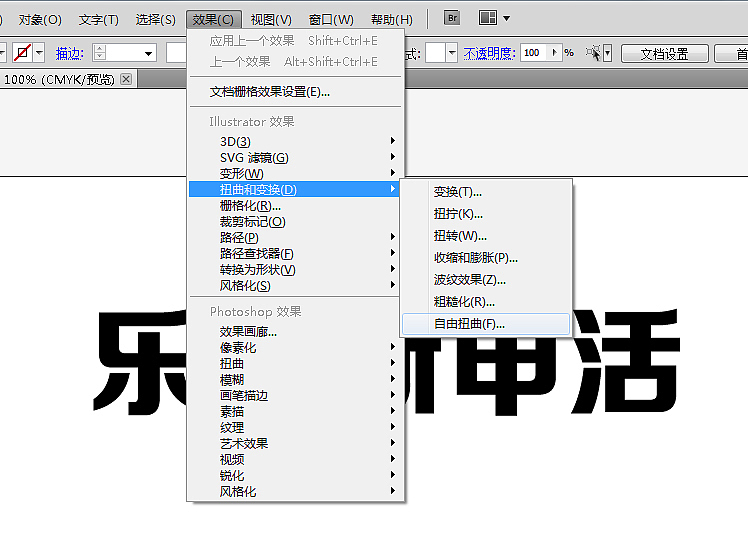
Task: Select the 100% (CMYK/预览) document tab
Action: click(x=59, y=79)
